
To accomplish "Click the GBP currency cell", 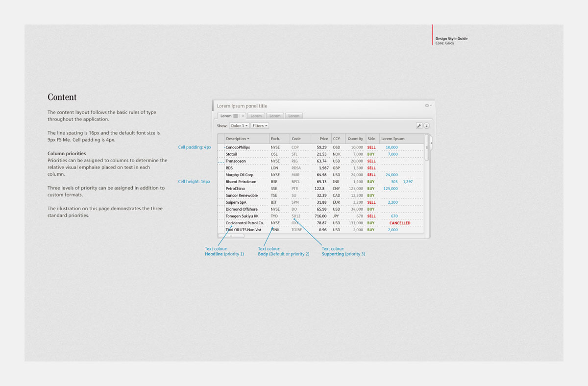I will click(336, 168).
